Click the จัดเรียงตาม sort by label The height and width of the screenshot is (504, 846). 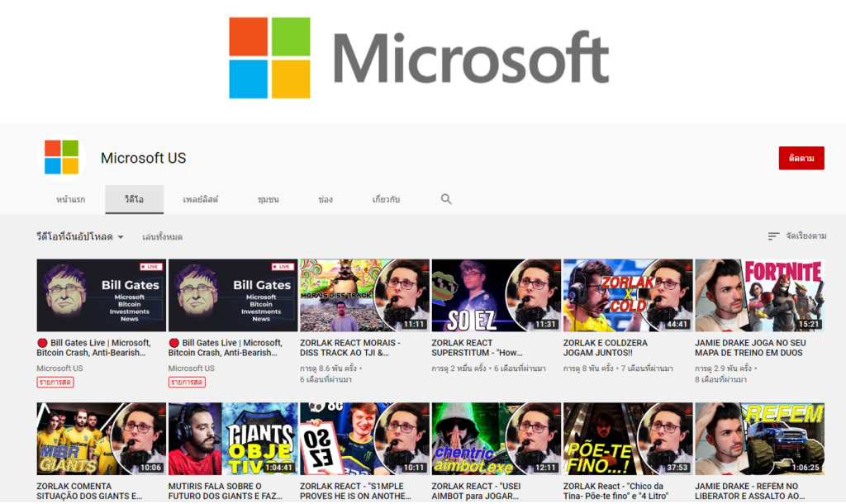[806, 235]
